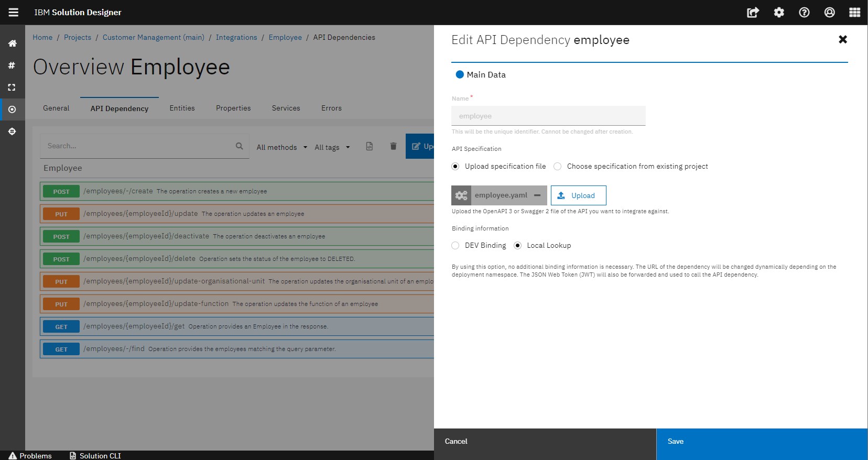Screen dimensions: 868x460
Task: Click the share/export icon in header
Action: [x=753, y=13]
